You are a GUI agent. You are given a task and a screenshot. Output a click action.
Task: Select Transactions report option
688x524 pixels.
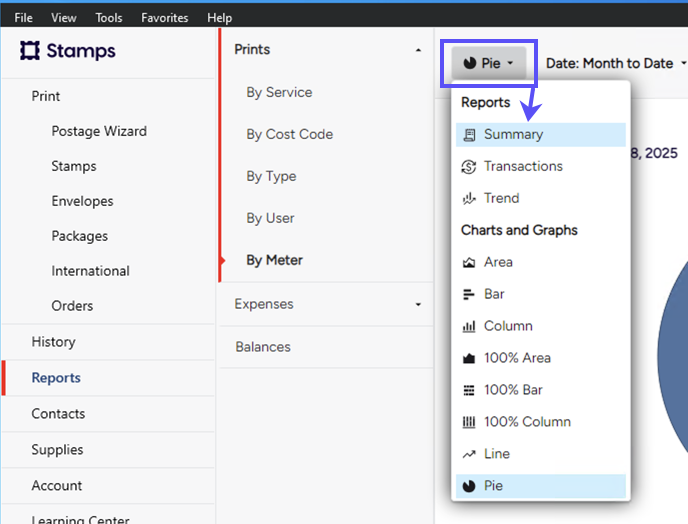(x=541, y=167)
